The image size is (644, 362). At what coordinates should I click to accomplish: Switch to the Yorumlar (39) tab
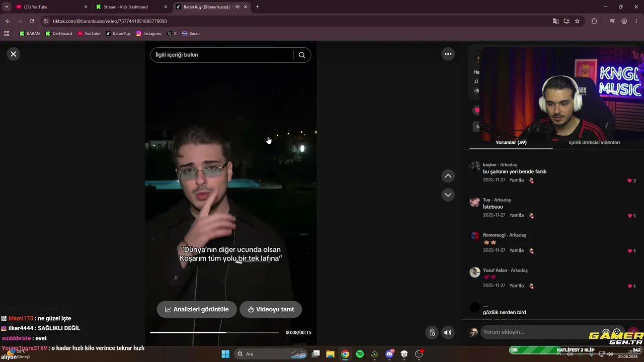point(511,143)
